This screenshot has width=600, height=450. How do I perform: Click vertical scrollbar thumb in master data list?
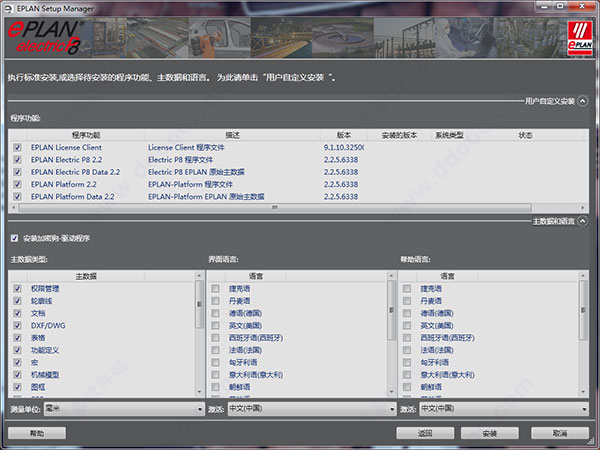(x=199, y=304)
